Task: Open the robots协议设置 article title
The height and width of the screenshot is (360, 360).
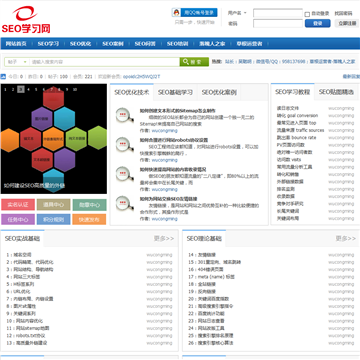Action: (174, 140)
